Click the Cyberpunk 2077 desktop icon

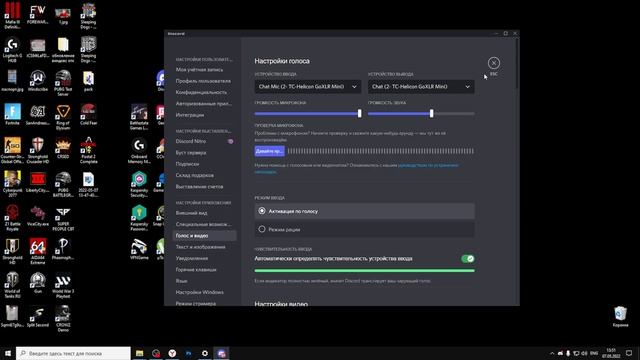12,184
